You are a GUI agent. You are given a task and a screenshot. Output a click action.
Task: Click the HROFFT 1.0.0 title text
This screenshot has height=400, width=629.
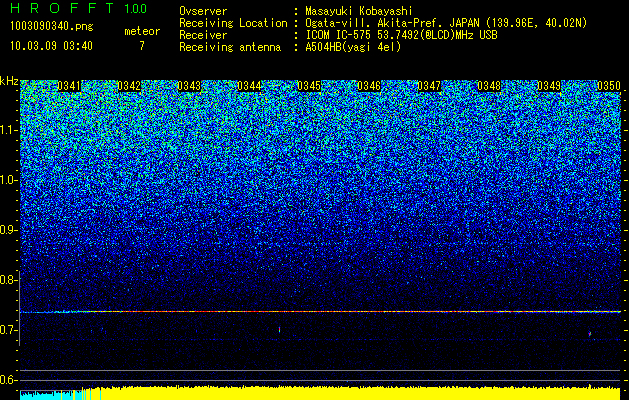point(78,8)
